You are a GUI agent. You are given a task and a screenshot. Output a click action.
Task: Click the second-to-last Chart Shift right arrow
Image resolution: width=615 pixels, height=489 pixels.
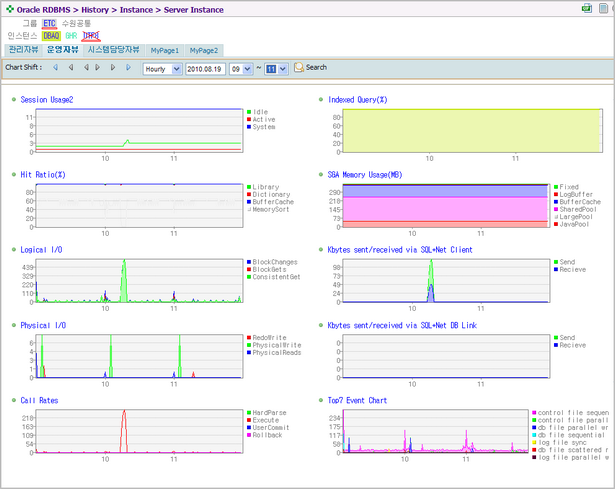[113, 67]
